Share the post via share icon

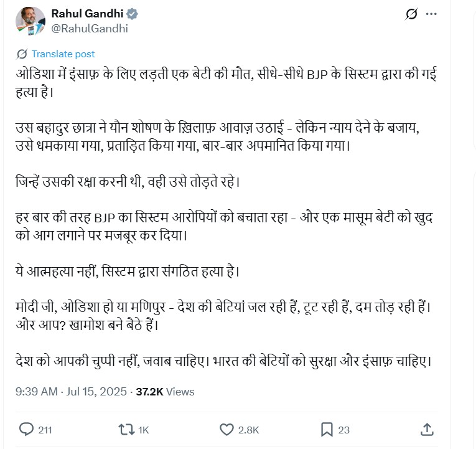(427, 429)
